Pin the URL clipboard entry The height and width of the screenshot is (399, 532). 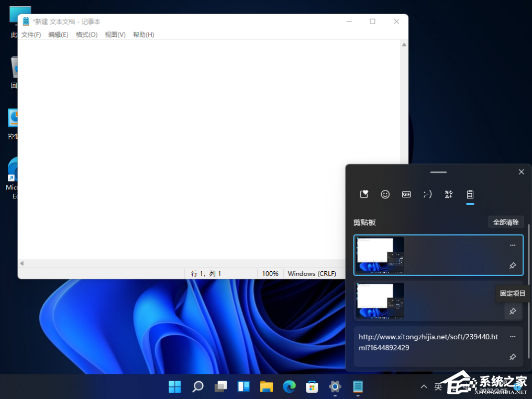click(513, 357)
